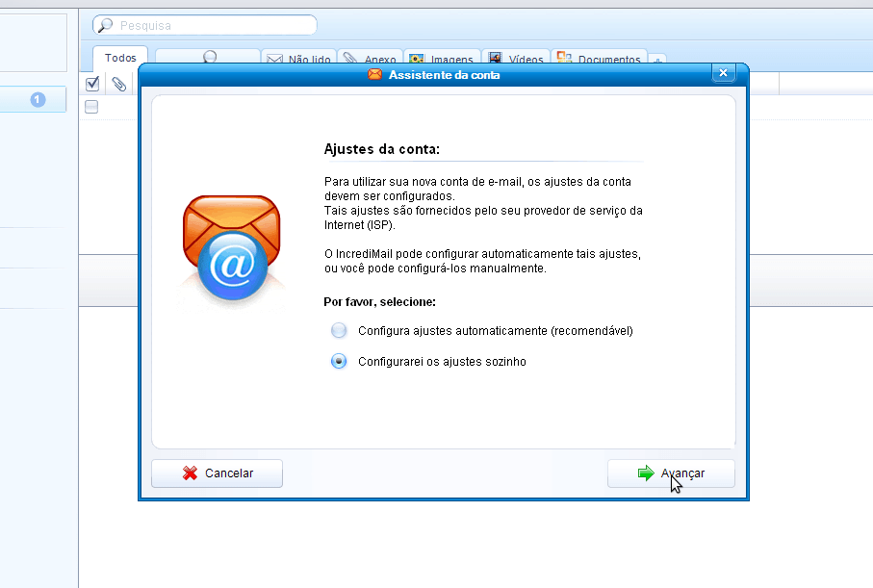Click the paperclip attachment column icon

pyautogui.click(x=118, y=84)
